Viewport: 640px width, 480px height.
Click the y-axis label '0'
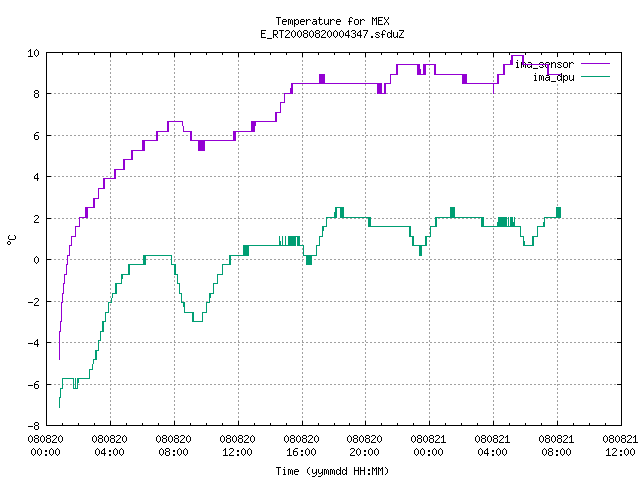[37, 260]
